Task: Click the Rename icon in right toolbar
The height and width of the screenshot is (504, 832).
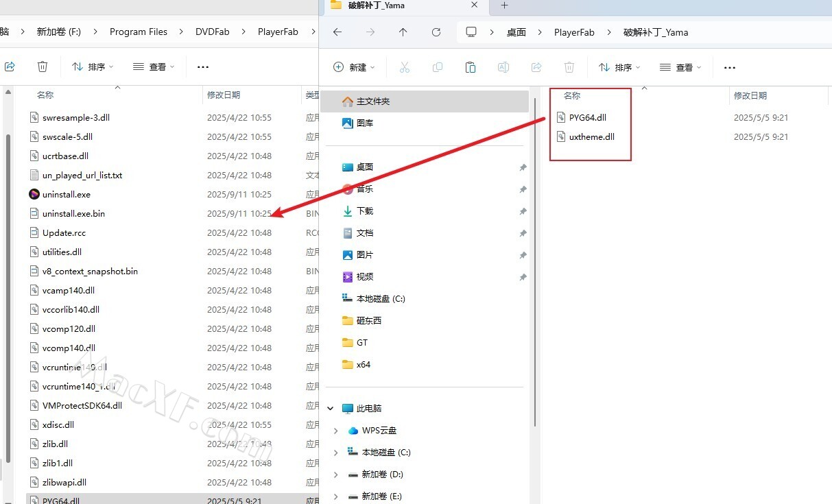Action: (503, 67)
